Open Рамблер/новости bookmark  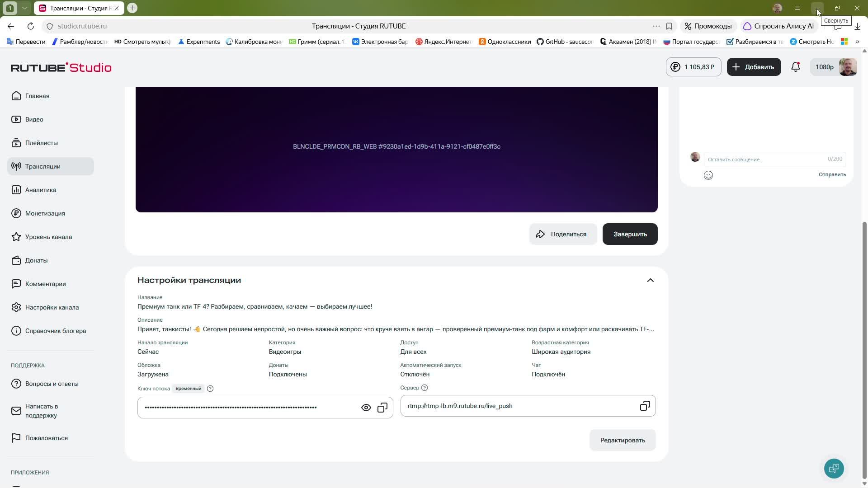[x=80, y=42]
